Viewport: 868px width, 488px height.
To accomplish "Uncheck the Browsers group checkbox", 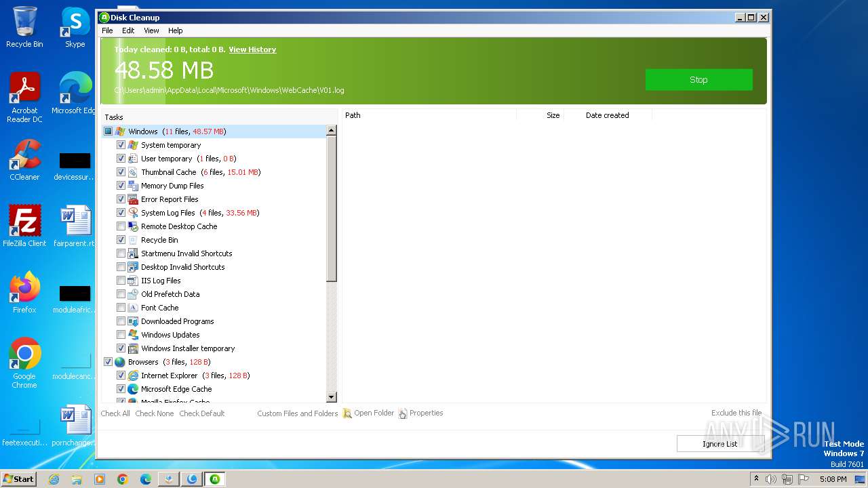I will pyautogui.click(x=108, y=362).
